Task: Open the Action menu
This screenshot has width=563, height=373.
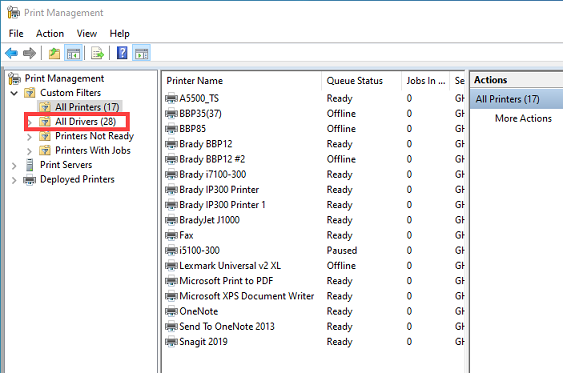Action: (50, 34)
